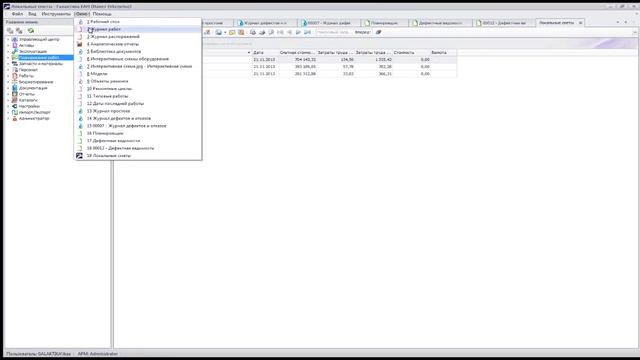Choose 13 Журнал простоев window entry
The height and width of the screenshot is (360, 640).
pos(138,111)
